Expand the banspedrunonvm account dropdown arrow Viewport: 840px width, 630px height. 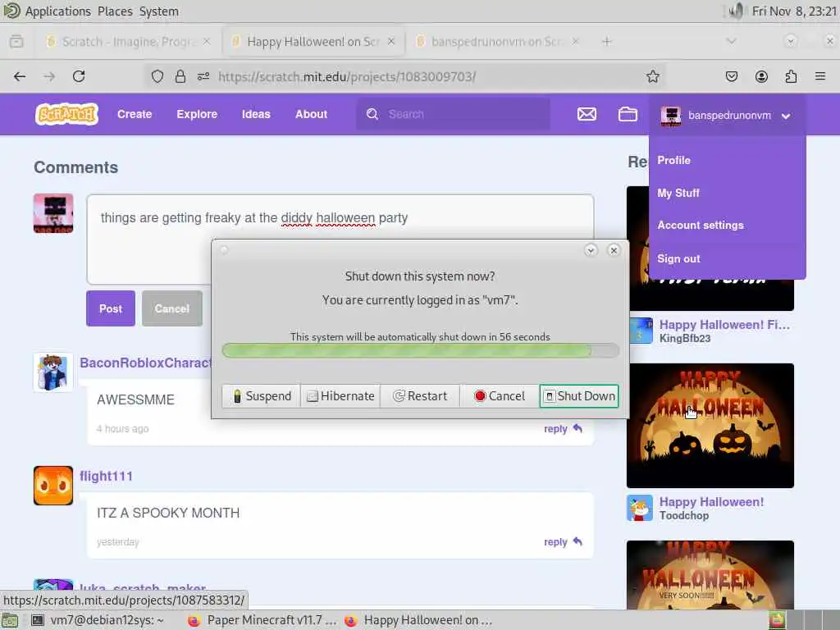click(x=785, y=116)
